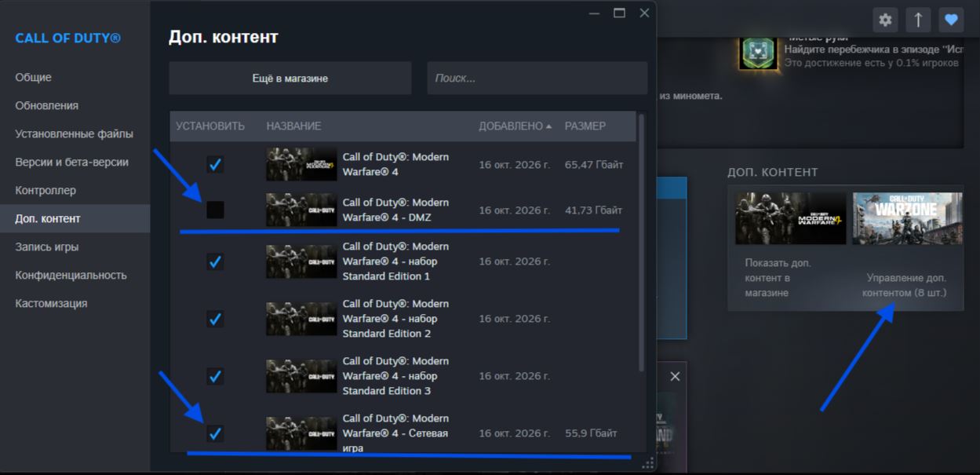The height and width of the screenshot is (475, 980).
Task: Toggle the heart favorite icon
Action: [951, 20]
